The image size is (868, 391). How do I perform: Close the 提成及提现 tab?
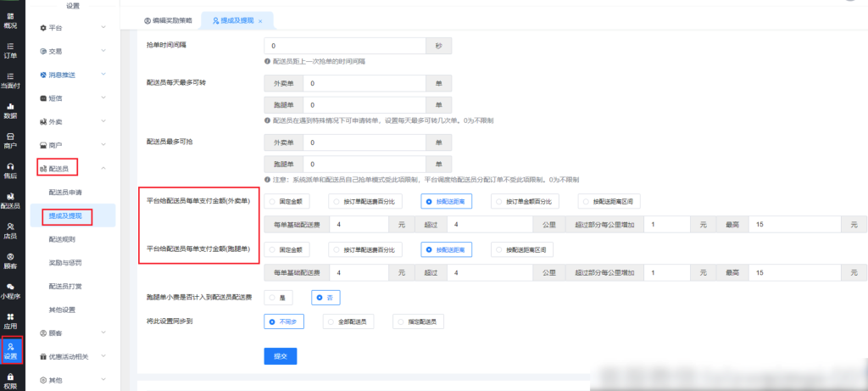pyautogui.click(x=260, y=20)
